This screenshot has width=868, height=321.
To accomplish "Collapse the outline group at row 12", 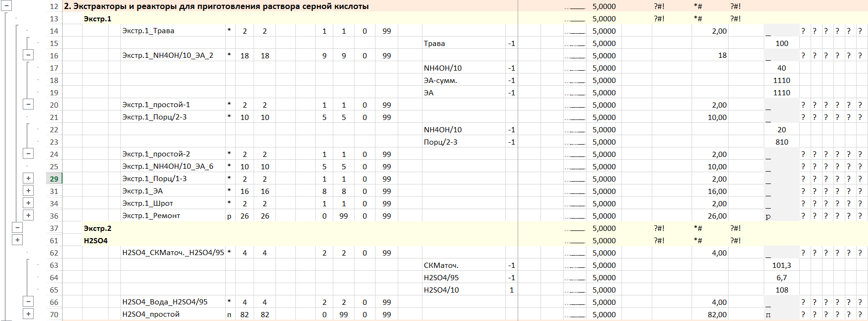I will (6, 7).
